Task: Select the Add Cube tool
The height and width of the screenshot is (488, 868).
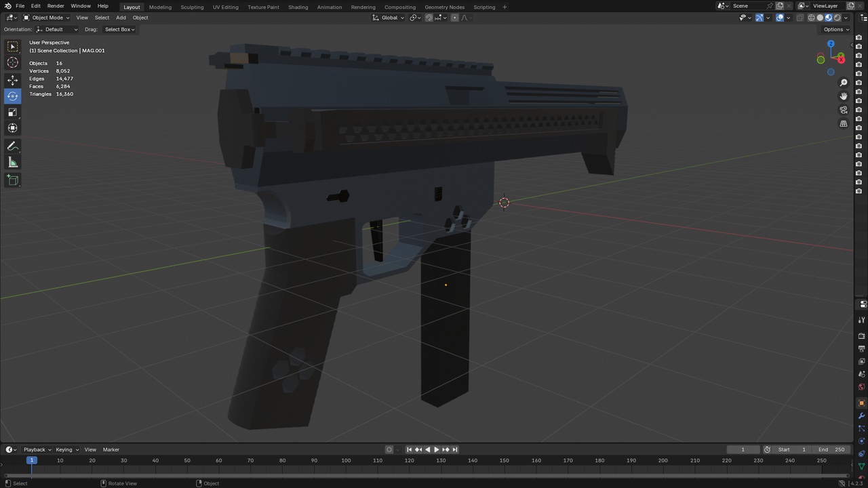Action: pyautogui.click(x=13, y=180)
